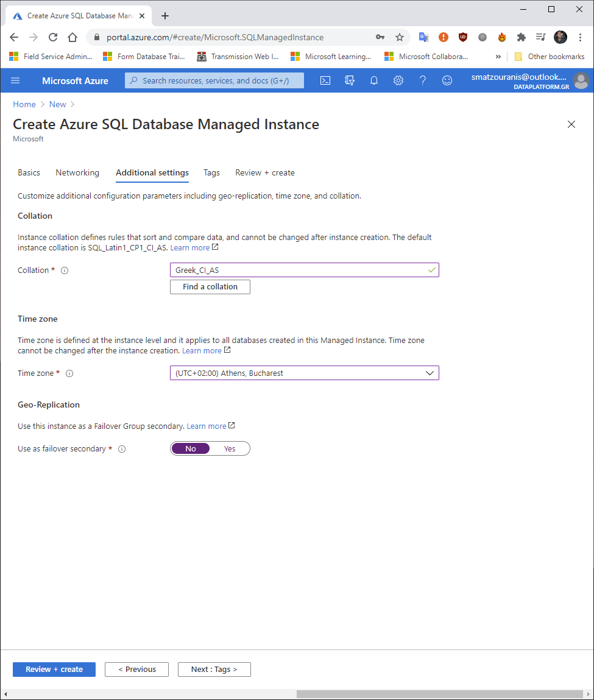Image resolution: width=594 pixels, height=700 pixels.
Task: Switch to the Networking tab
Action: [x=77, y=172]
